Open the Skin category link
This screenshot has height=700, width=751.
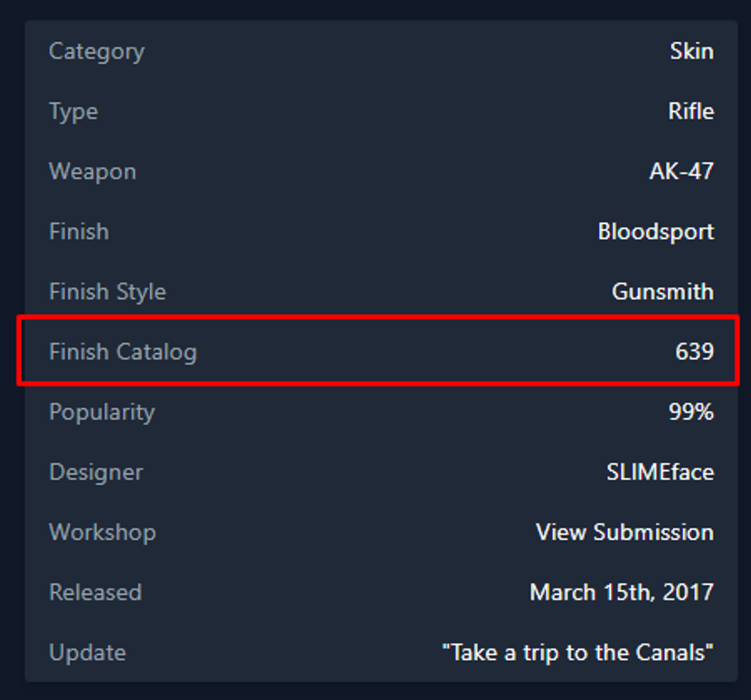pyautogui.click(x=692, y=52)
